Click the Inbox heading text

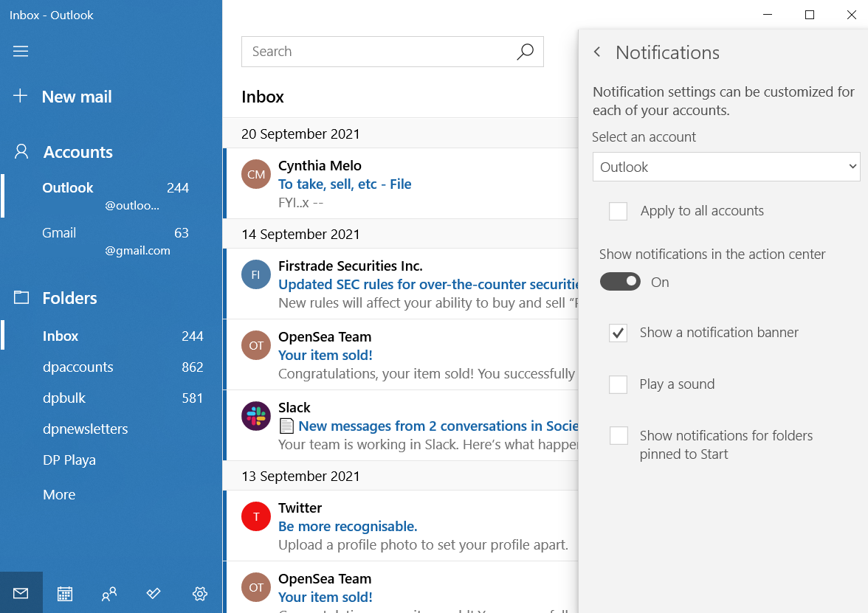click(x=263, y=97)
